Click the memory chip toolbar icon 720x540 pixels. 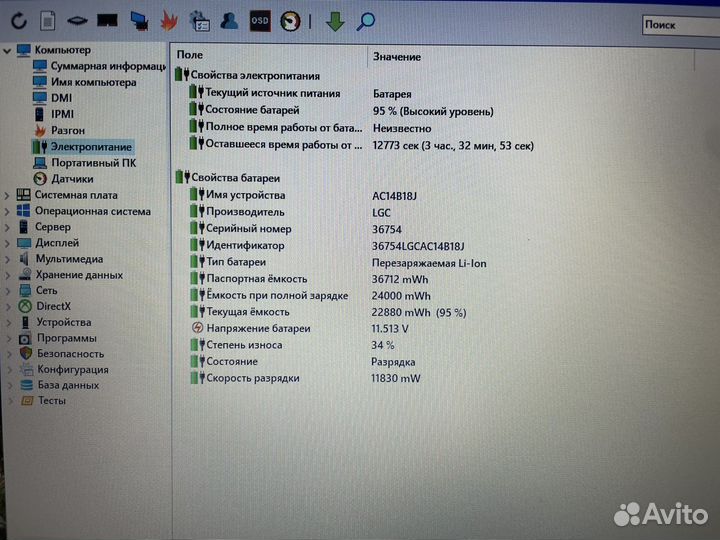[77, 21]
